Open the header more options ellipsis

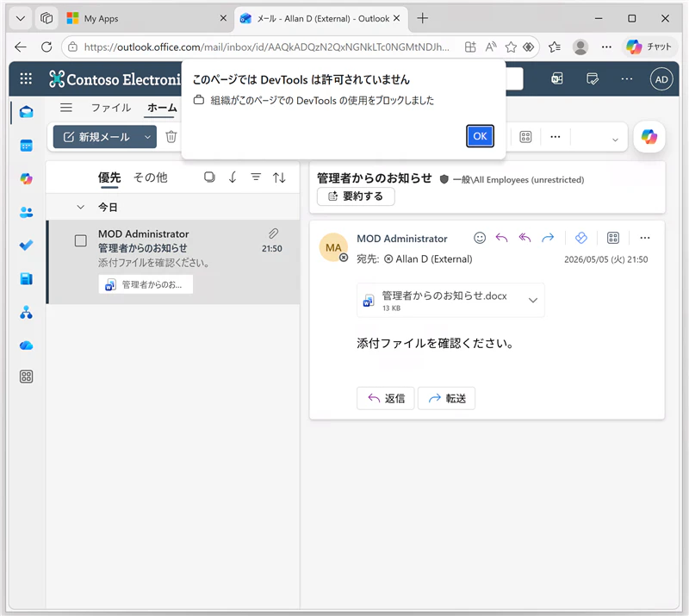[627, 78]
